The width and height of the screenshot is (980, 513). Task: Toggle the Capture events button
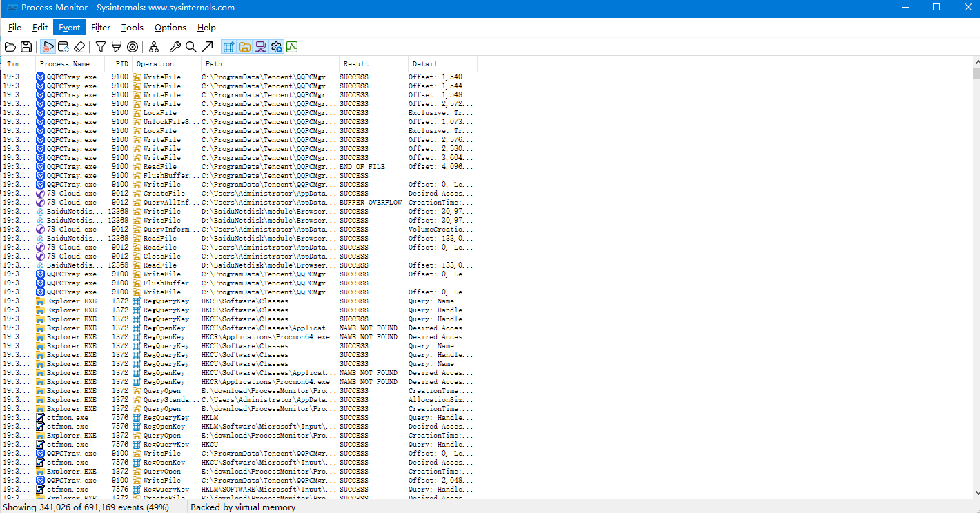(x=48, y=47)
